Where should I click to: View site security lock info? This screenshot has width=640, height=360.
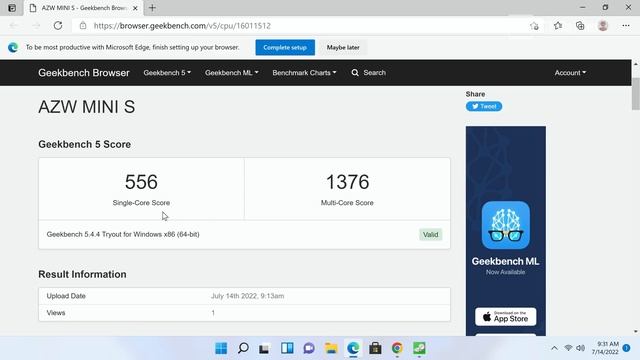pos(83,26)
